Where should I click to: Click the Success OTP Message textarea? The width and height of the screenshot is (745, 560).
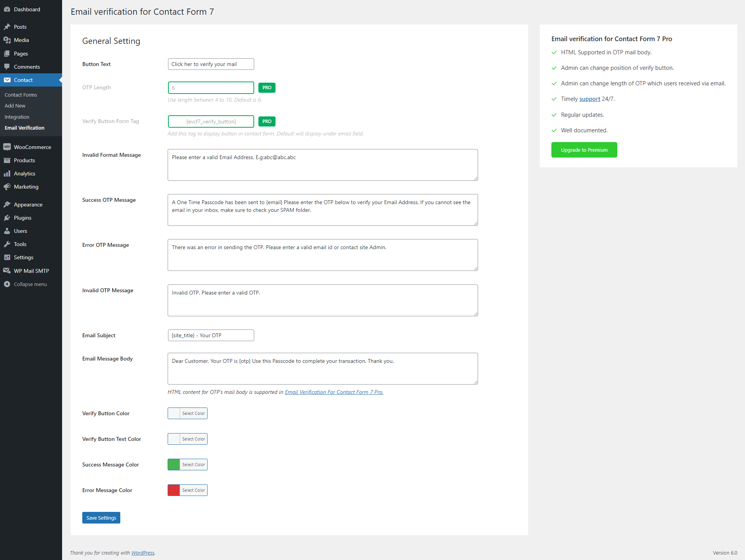tap(323, 210)
